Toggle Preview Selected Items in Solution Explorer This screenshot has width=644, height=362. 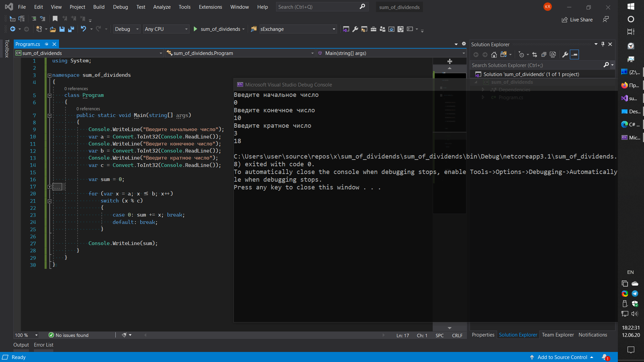coord(575,55)
